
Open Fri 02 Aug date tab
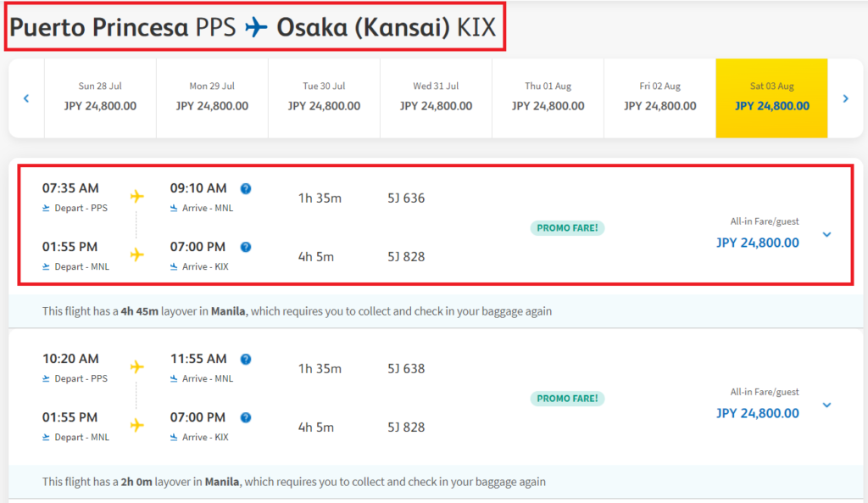659,98
